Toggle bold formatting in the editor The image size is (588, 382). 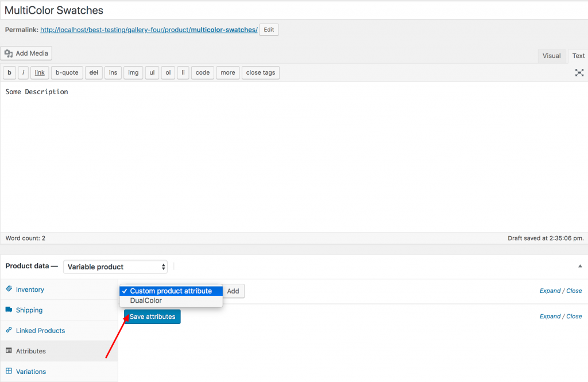[9, 72]
